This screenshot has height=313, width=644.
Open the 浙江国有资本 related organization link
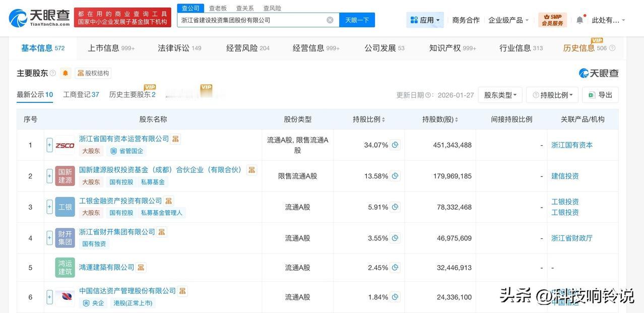(x=572, y=145)
